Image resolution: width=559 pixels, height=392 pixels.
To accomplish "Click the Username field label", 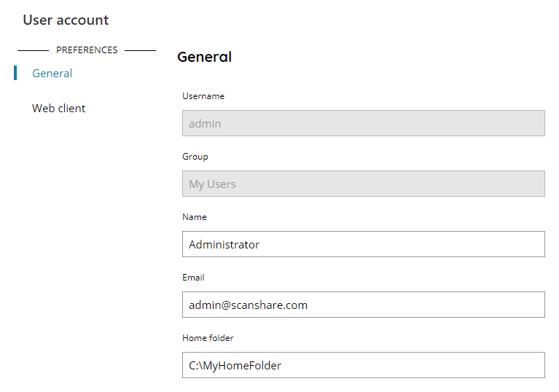I will [x=203, y=96].
